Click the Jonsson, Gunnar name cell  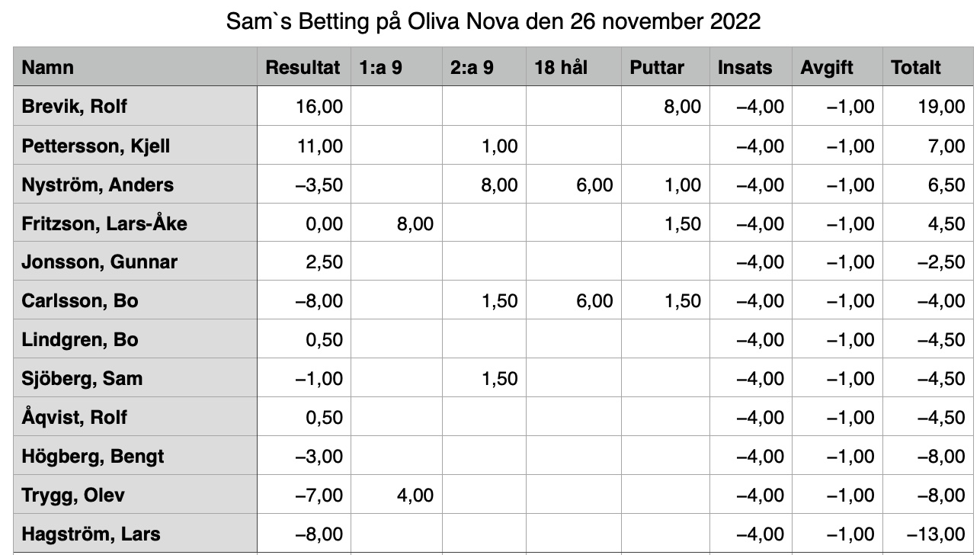tap(136, 262)
